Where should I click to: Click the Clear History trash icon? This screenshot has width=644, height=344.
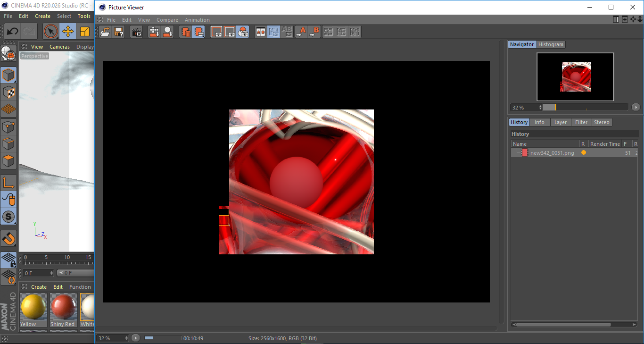click(186, 32)
